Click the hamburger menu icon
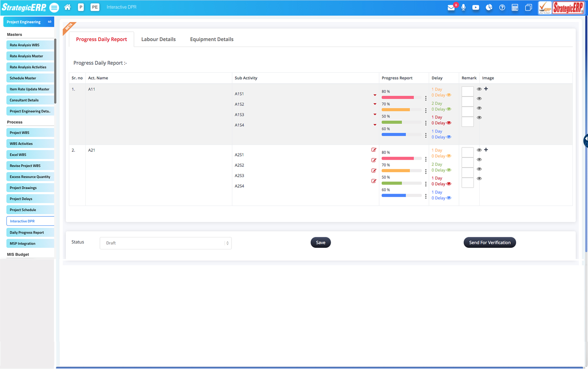Viewport: 588px width, 369px height. [x=54, y=7]
